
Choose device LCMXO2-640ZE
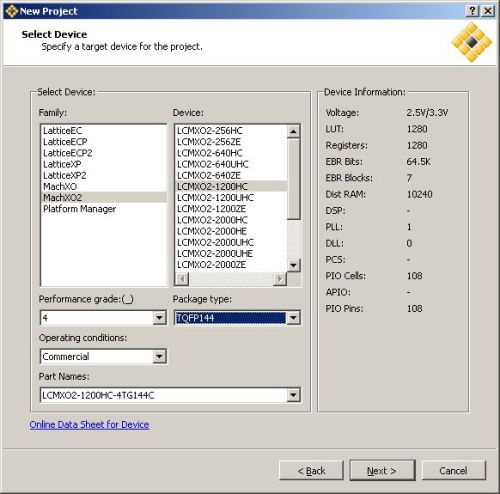tap(231, 175)
